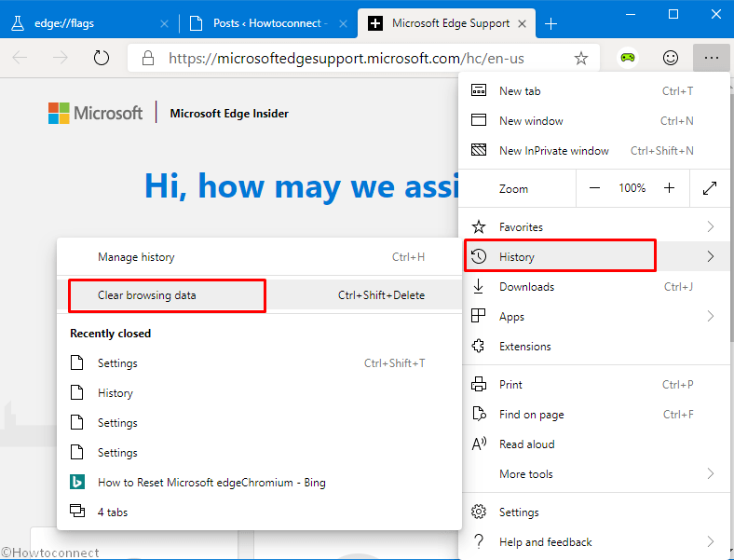Click the New InPrivate window icon

click(x=479, y=150)
